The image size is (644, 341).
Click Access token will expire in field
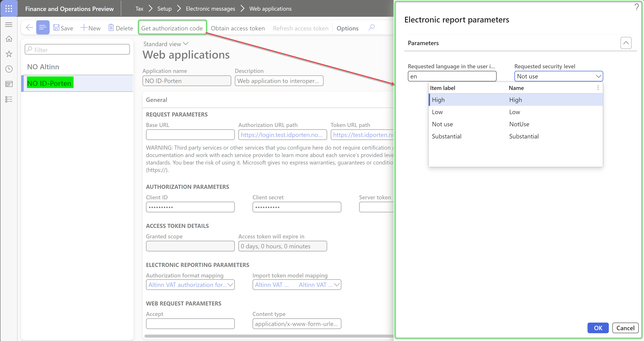click(283, 246)
